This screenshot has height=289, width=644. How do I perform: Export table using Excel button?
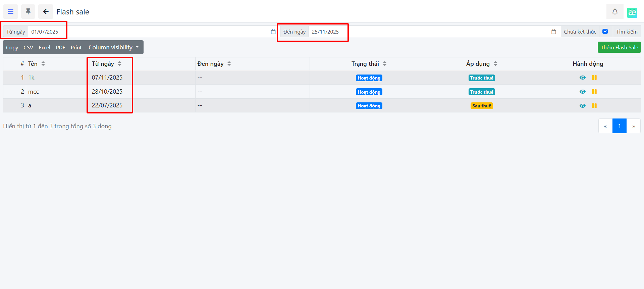coord(44,48)
